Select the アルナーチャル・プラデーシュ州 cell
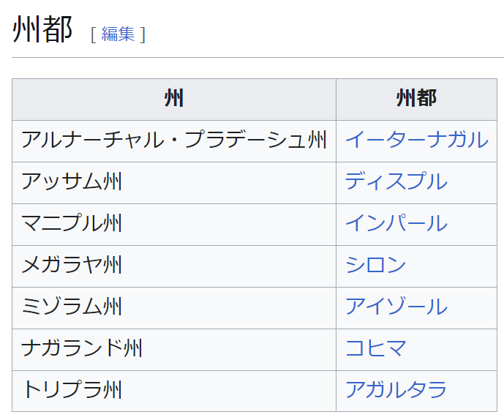The height and width of the screenshot is (420, 504). point(174,140)
